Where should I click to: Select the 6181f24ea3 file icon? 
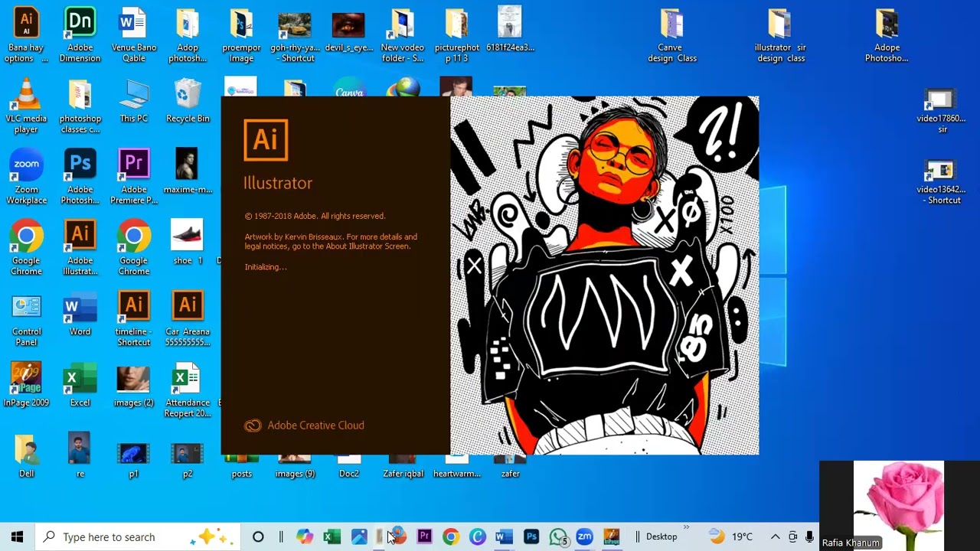[x=510, y=29]
